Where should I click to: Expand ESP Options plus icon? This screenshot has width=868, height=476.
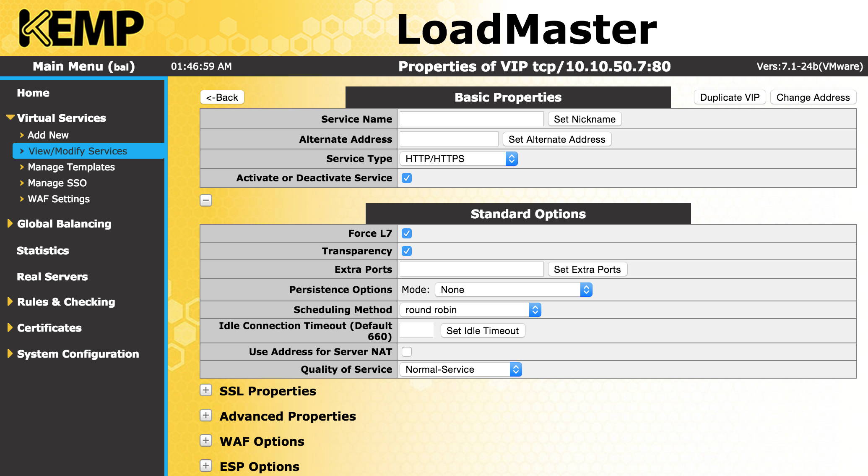point(206,466)
